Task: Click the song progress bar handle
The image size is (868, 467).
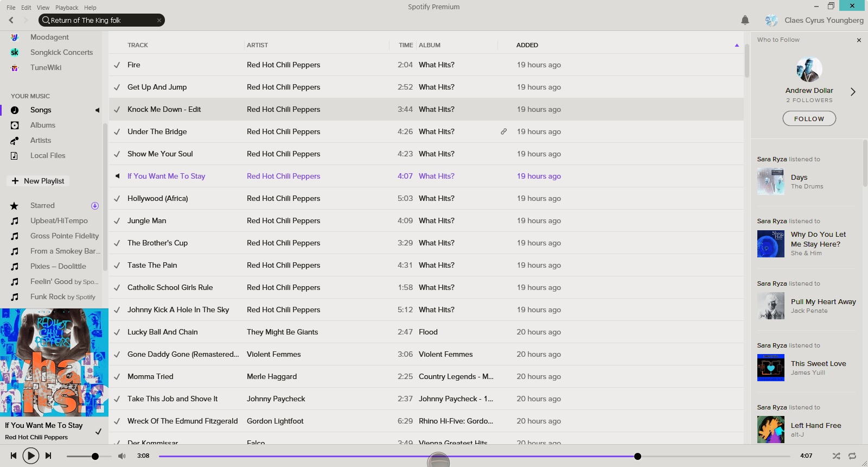Action: tap(637, 456)
